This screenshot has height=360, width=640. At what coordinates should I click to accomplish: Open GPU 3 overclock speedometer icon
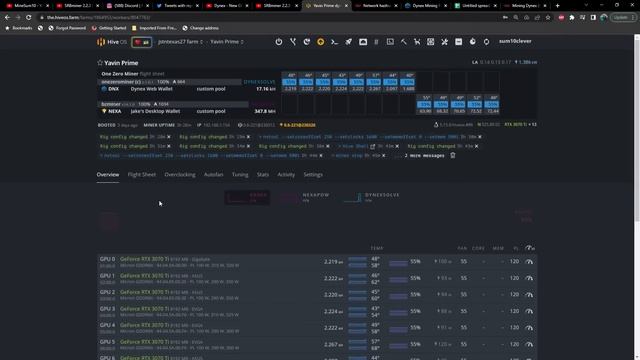point(529,311)
